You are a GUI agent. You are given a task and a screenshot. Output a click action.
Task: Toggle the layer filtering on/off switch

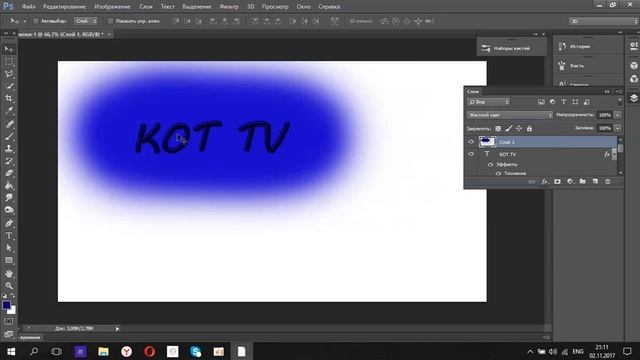(620, 101)
